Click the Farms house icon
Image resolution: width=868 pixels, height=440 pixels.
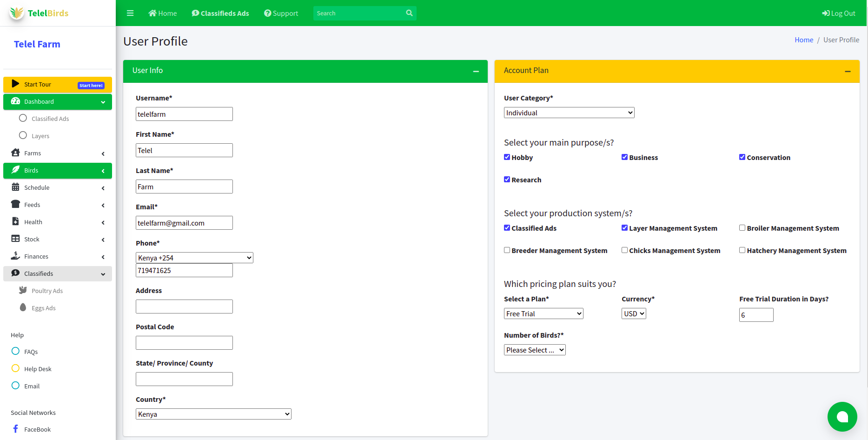pyautogui.click(x=15, y=153)
